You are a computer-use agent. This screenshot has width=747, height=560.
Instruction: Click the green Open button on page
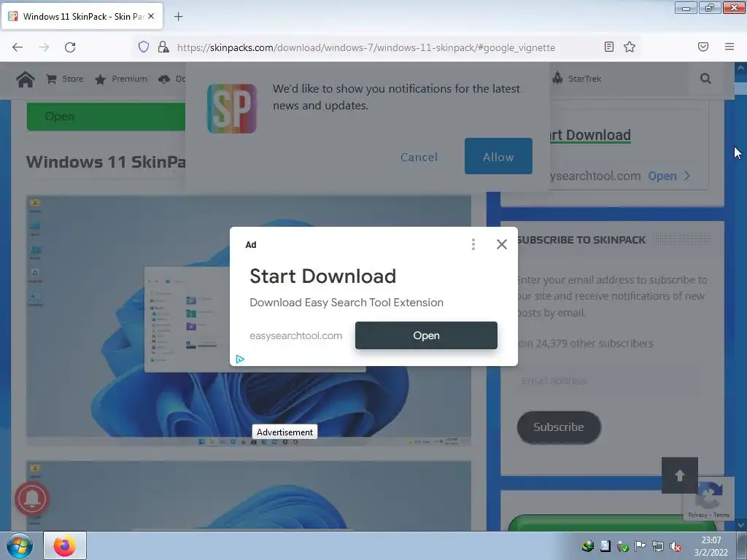[x=106, y=117]
